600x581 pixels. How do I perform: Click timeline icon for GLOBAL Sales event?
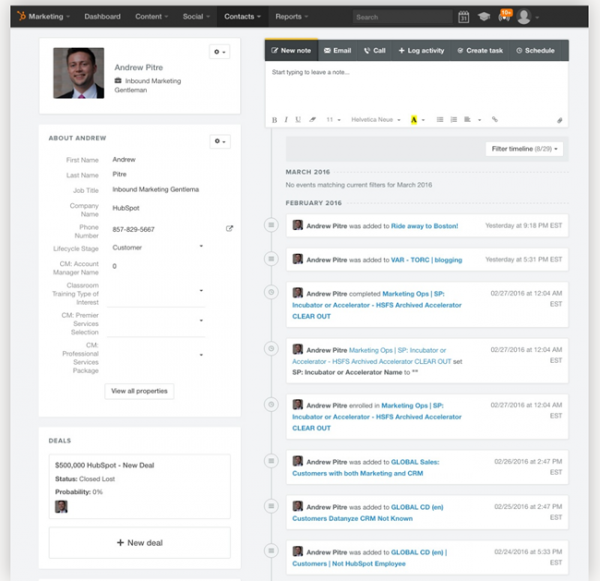271,461
